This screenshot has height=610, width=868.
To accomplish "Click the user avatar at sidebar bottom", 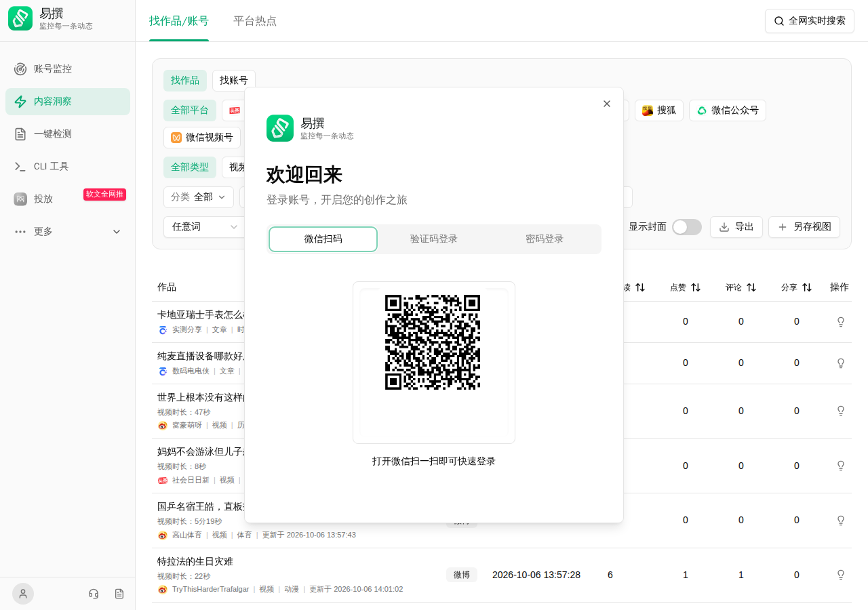I will pyautogui.click(x=23, y=594).
